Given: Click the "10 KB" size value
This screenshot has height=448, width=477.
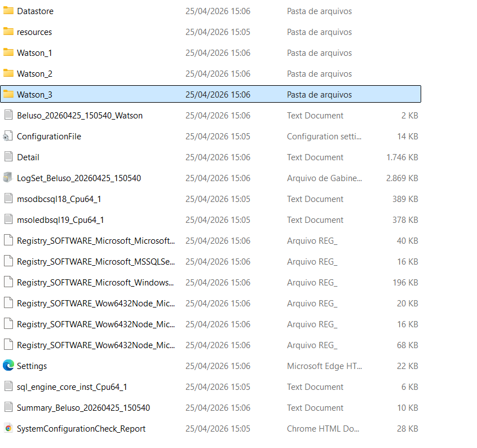Looking at the screenshot, I should pos(407,408).
